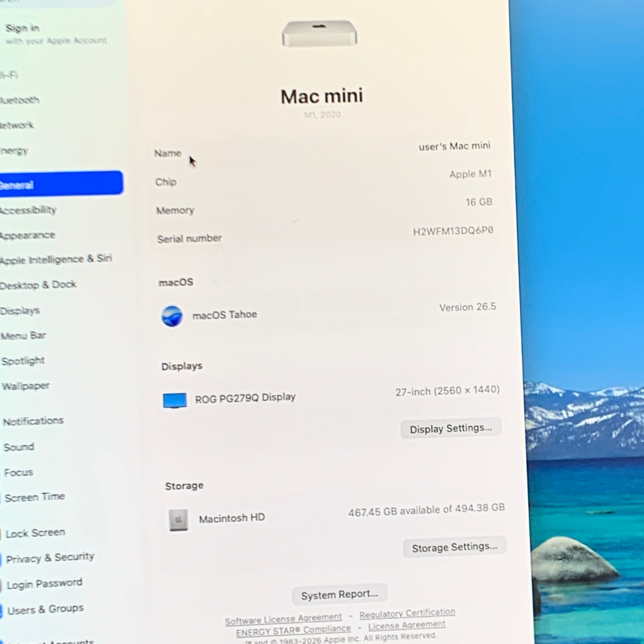Open Users & Groups settings

46,610
